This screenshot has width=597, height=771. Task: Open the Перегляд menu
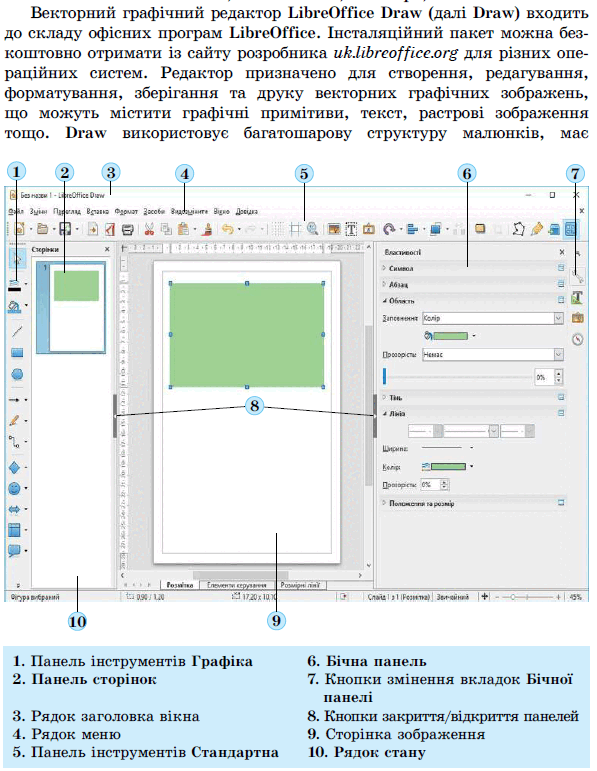pyautogui.click(x=67, y=211)
